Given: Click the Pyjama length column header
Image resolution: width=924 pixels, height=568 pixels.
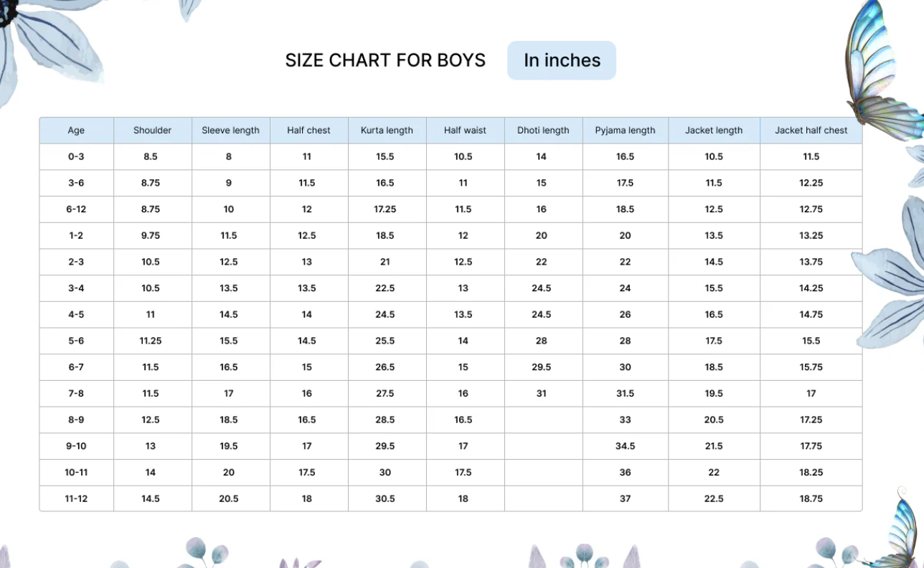Looking at the screenshot, I should pos(625,131).
